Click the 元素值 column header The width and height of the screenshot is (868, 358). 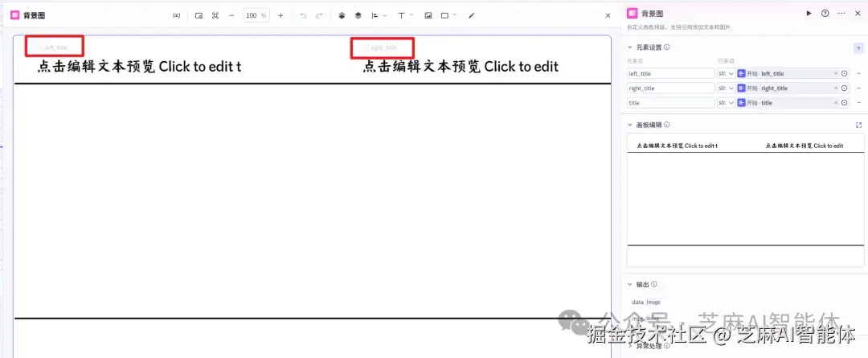(x=726, y=60)
